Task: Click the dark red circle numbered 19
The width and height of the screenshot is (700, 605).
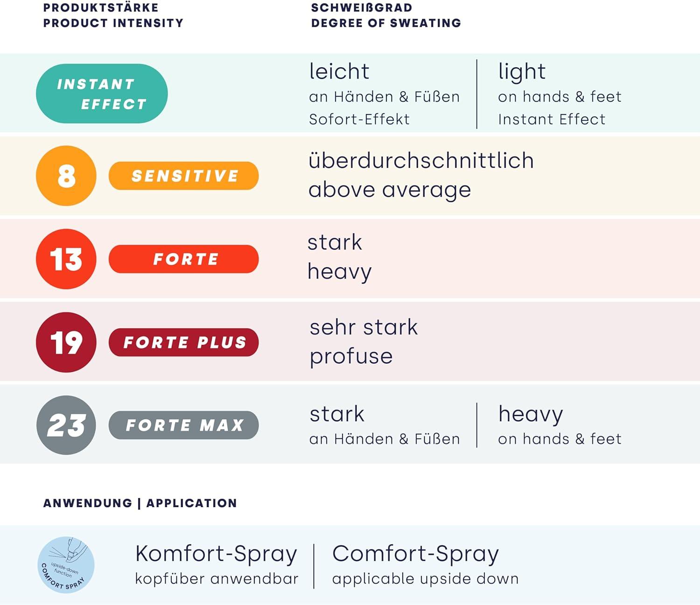Action: click(66, 342)
